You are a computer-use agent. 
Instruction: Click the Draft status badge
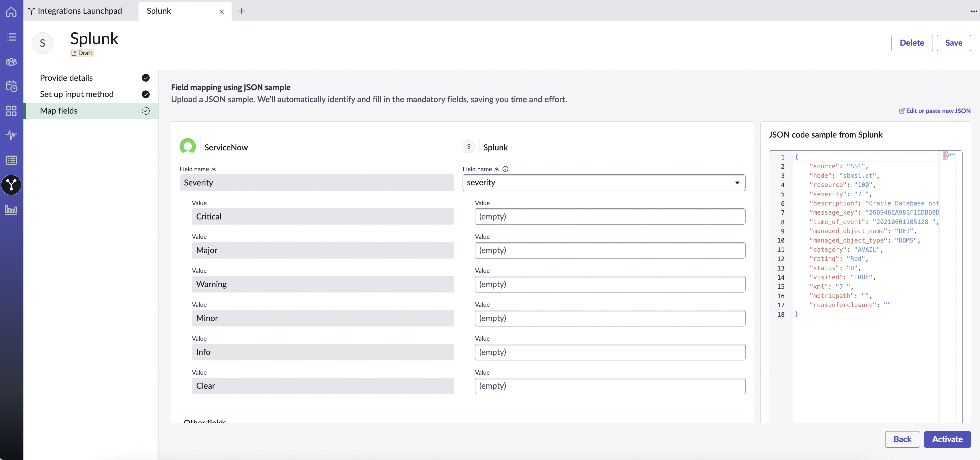point(82,53)
